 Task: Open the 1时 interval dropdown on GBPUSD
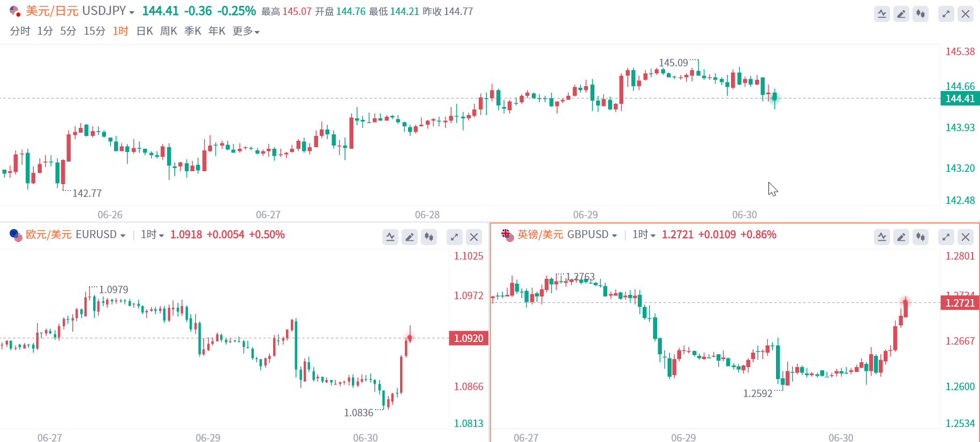[x=644, y=235]
